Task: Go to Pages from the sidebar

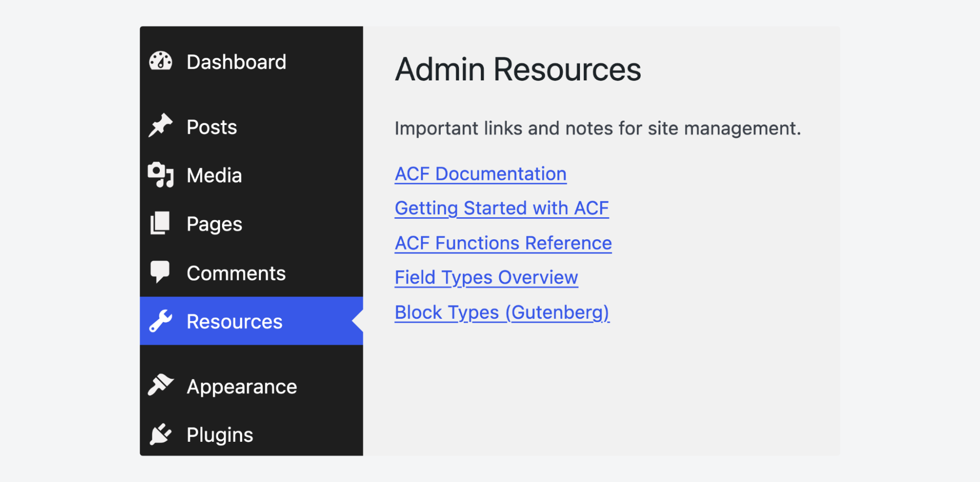Action: pos(213,223)
